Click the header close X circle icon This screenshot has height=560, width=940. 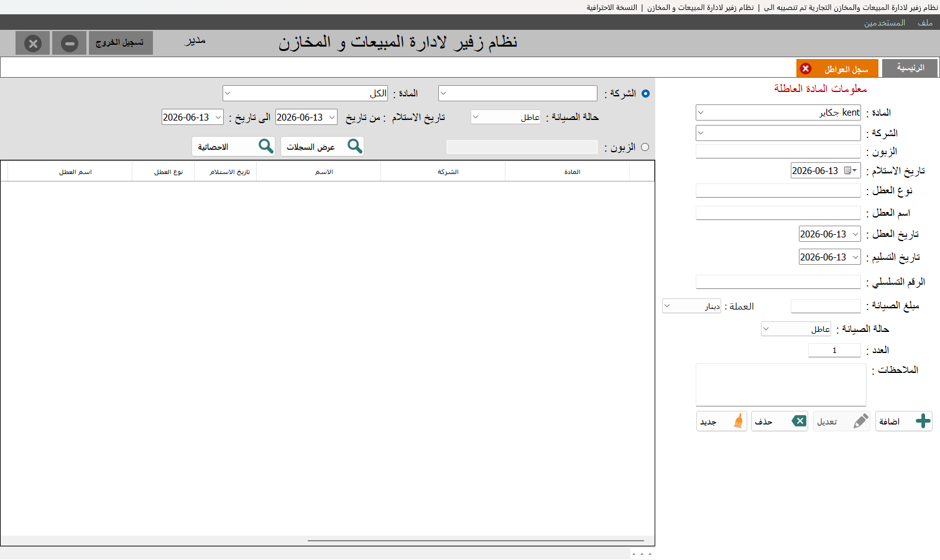(x=33, y=44)
